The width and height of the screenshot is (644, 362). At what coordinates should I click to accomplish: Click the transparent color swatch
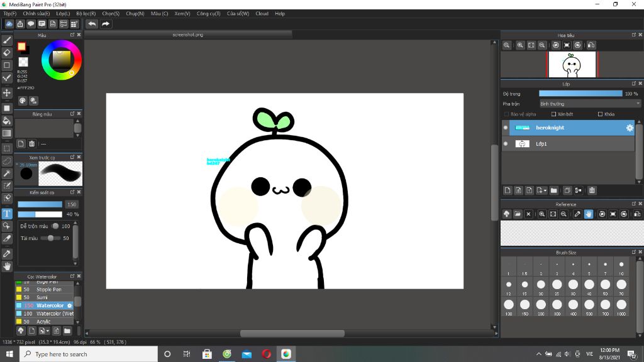(23, 62)
